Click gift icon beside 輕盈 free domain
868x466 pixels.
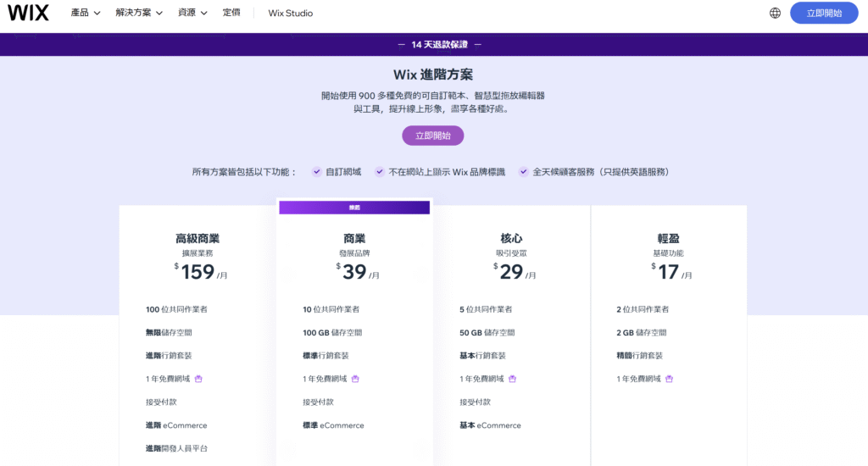pos(670,379)
